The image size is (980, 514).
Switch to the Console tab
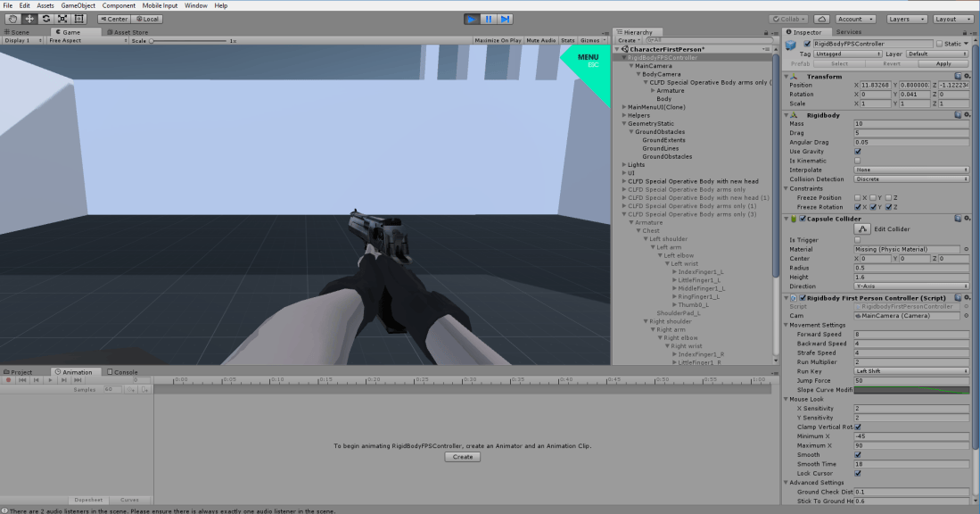(x=122, y=372)
